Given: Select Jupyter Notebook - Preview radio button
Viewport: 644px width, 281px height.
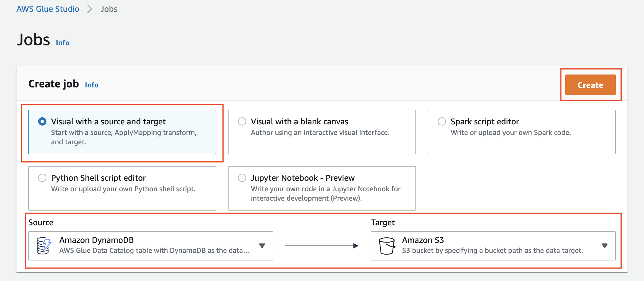Looking at the screenshot, I should click(x=242, y=178).
